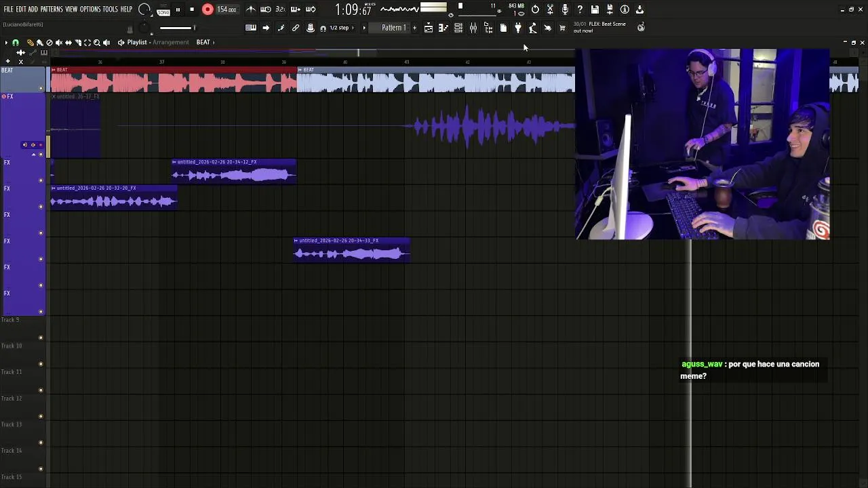Open the FILE menu
Viewport: 868px width, 488px height.
[8, 9]
